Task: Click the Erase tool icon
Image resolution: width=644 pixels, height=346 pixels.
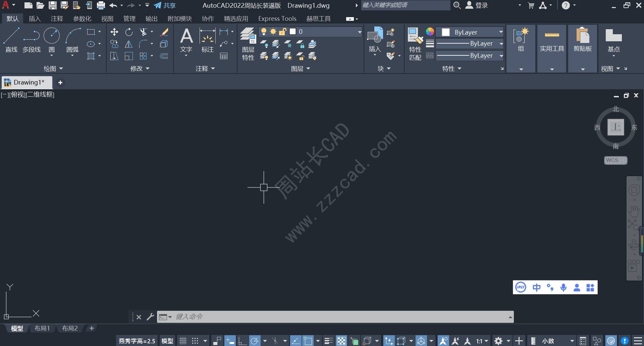Action: click(164, 32)
